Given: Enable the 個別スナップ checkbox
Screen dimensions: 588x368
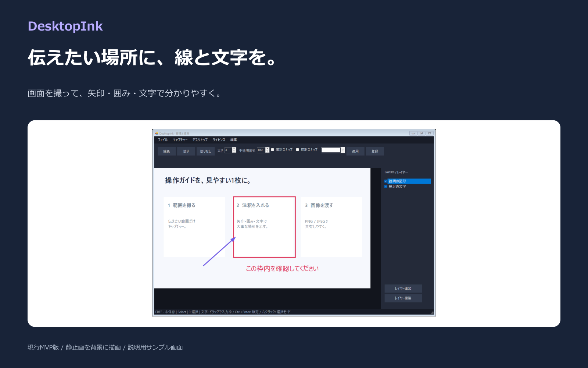Looking at the screenshot, I should (273, 150).
